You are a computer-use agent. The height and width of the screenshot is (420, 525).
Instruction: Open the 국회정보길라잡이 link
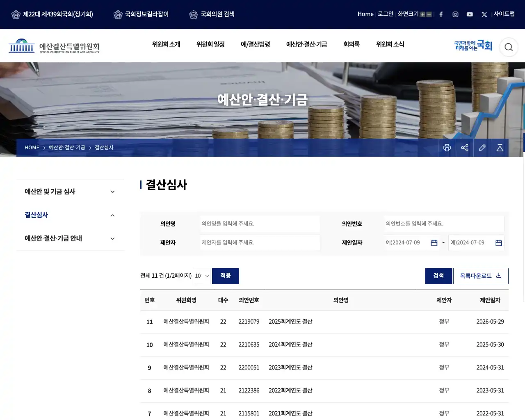(x=141, y=14)
